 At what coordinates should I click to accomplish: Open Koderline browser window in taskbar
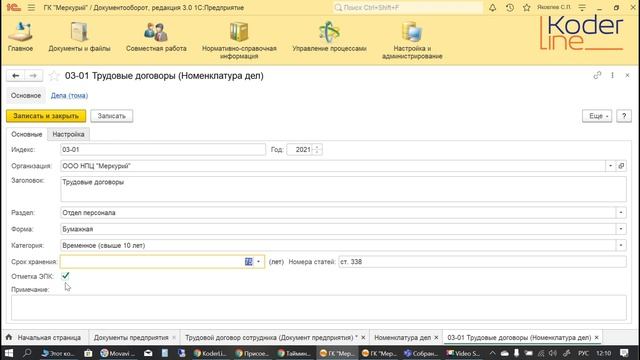tap(210, 353)
